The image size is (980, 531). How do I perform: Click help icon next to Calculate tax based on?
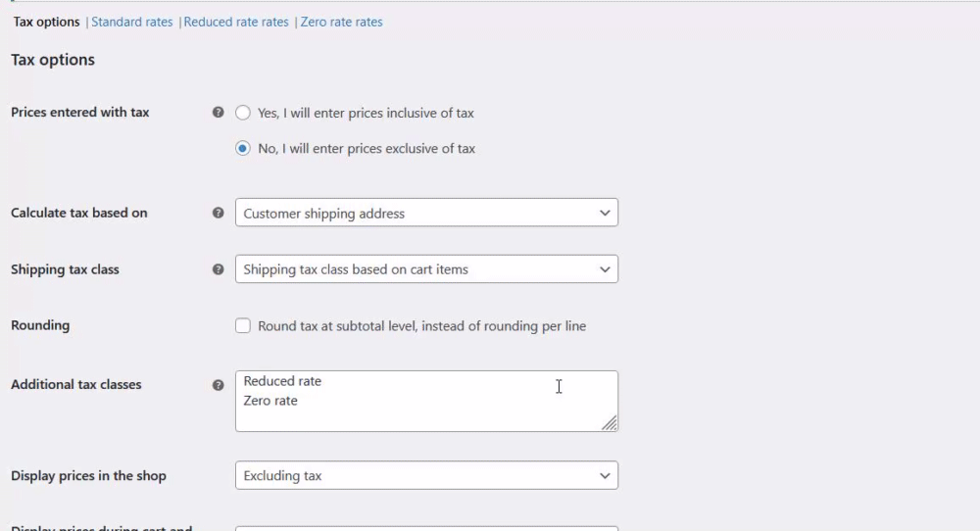pyautogui.click(x=219, y=213)
